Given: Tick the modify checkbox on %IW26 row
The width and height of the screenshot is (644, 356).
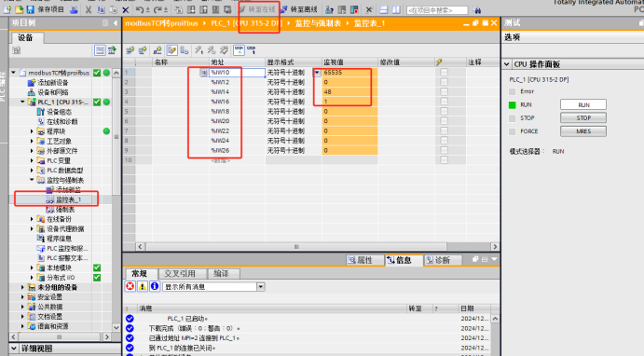Looking at the screenshot, I should pos(444,150).
